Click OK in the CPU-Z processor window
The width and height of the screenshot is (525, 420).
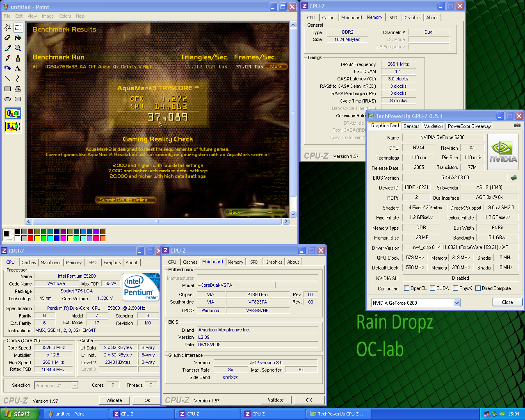tap(147, 400)
